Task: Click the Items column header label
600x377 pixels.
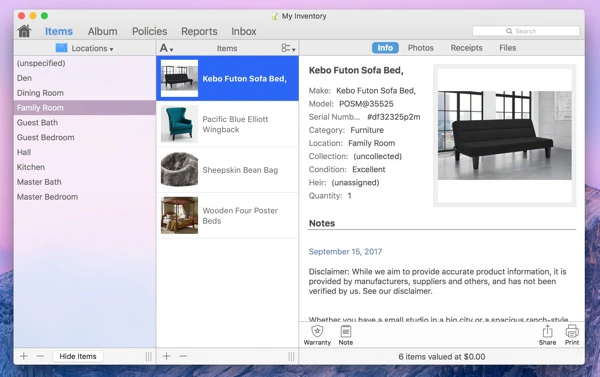Action: pos(227,48)
